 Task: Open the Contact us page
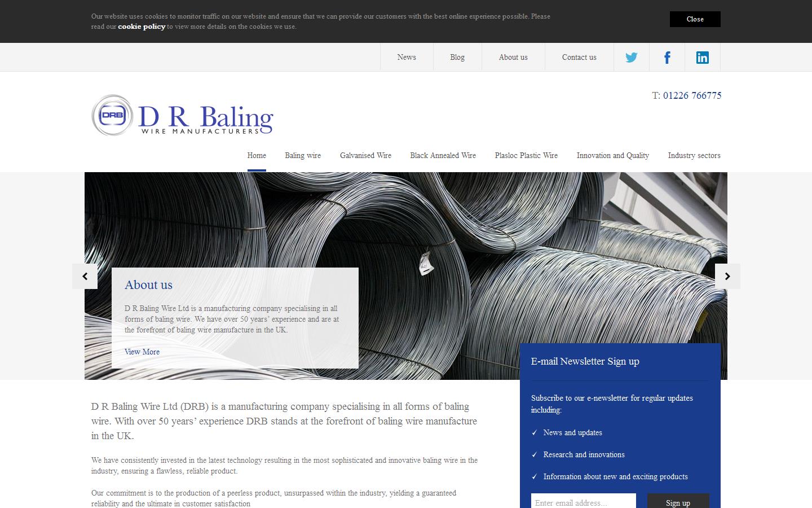pyautogui.click(x=579, y=57)
